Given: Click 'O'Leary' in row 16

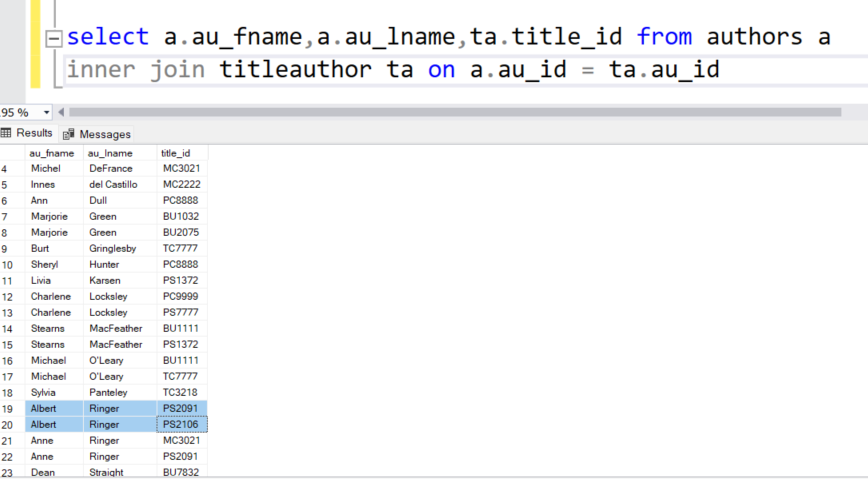Looking at the screenshot, I should pyautogui.click(x=120, y=361).
